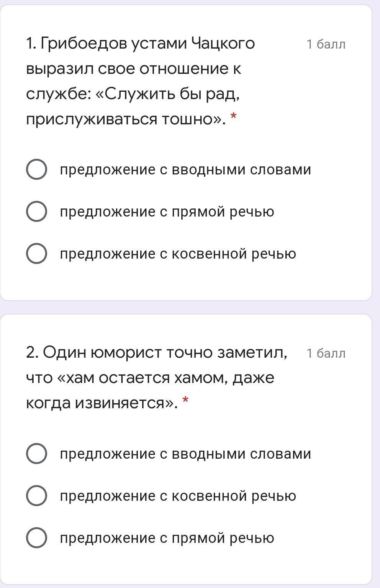Click the '1 балл' label of question 1
Viewport: 380px width, 588px height.
[x=326, y=44]
